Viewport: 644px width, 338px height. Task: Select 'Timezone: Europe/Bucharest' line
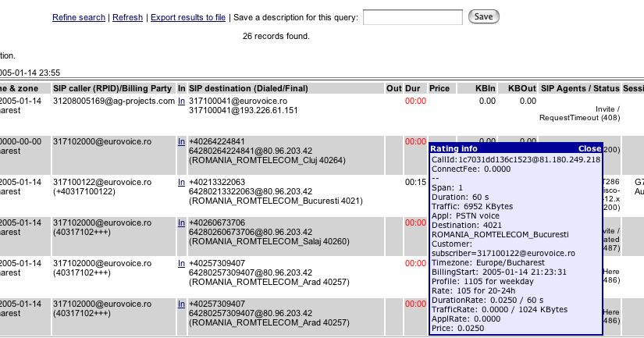click(x=488, y=262)
